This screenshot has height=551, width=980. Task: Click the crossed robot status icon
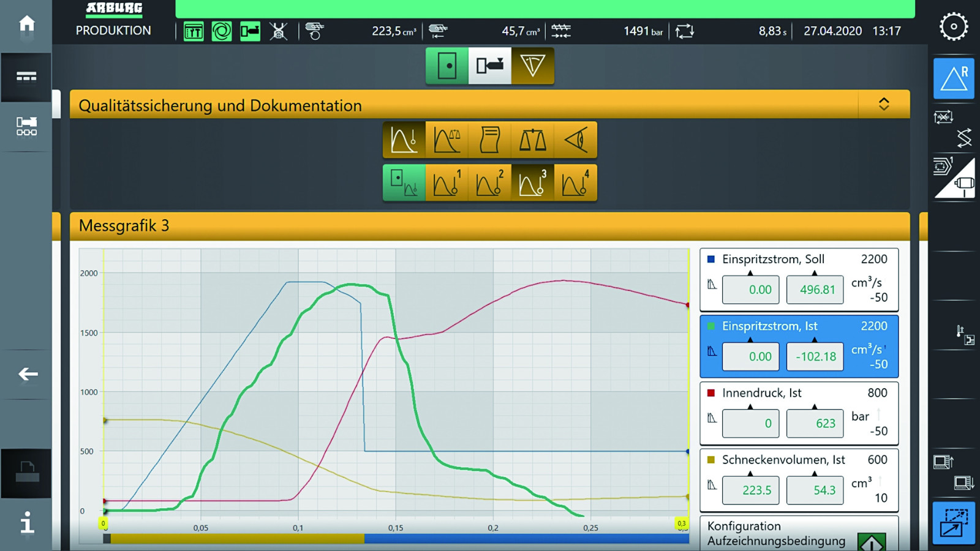tap(279, 31)
